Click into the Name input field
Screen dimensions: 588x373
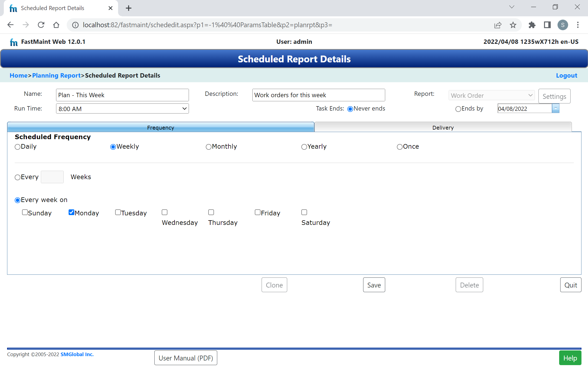(x=122, y=95)
